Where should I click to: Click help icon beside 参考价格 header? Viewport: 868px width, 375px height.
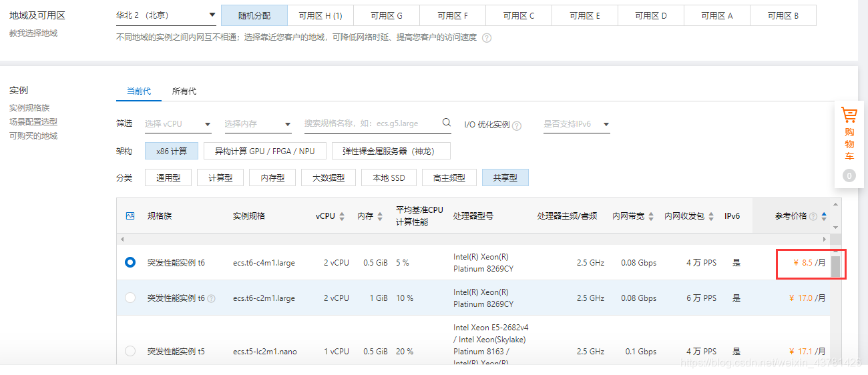[813, 216]
